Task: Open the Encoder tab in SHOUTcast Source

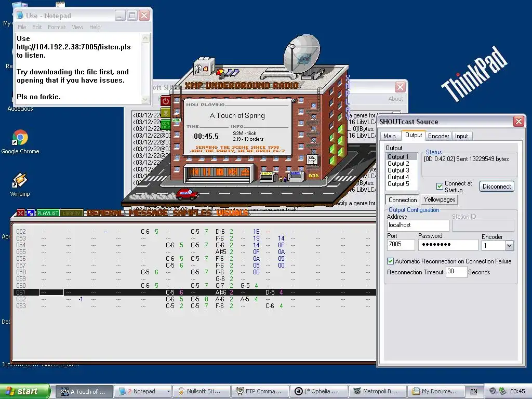Action: [x=438, y=136]
